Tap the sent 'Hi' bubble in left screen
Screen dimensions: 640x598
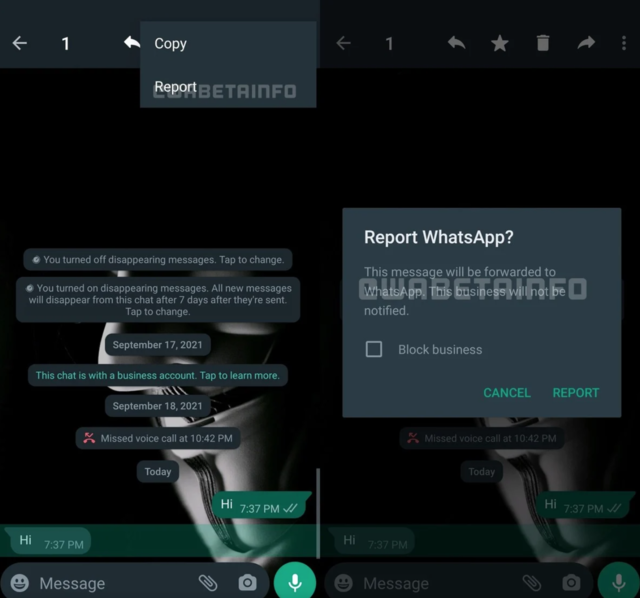click(x=261, y=505)
